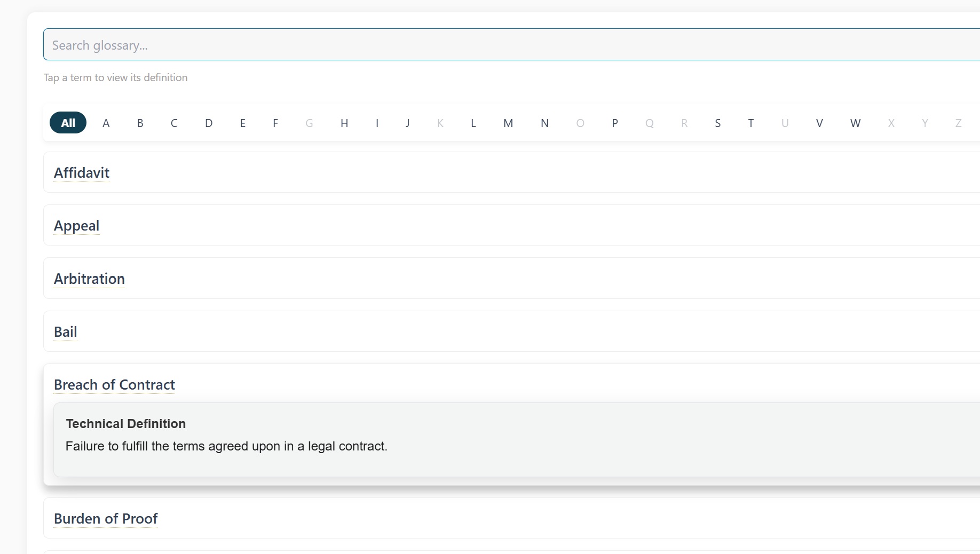Collapse the Breach of Contract term
This screenshot has height=554, width=980.
pos(114,384)
